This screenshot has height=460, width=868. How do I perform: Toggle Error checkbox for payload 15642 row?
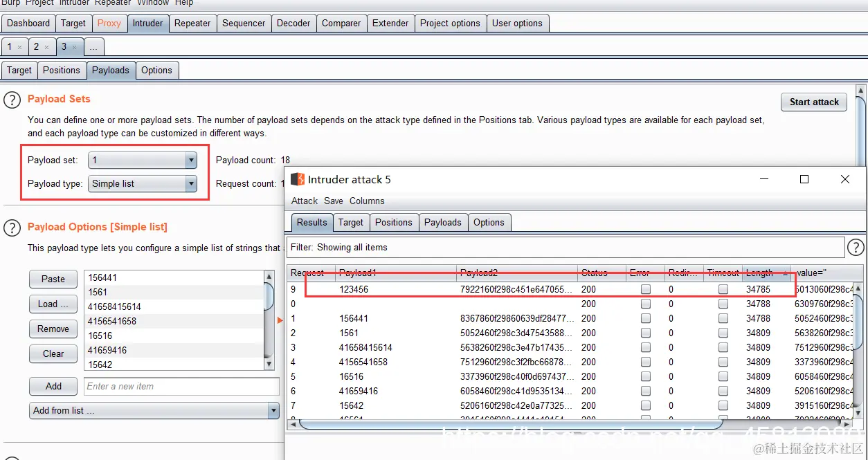pos(646,406)
